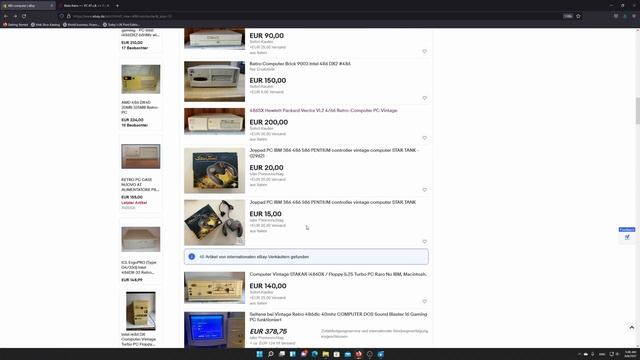
Task: Open taskbar Search icon
Action: pos(270,354)
